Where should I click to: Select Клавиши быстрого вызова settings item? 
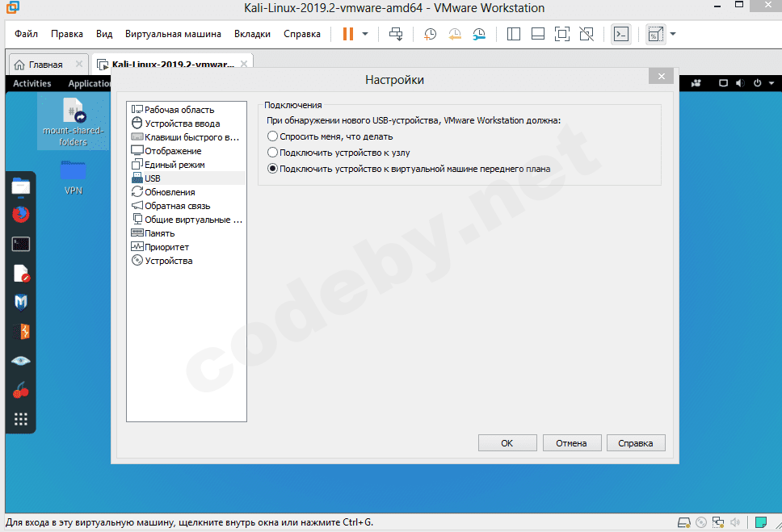(x=187, y=137)
